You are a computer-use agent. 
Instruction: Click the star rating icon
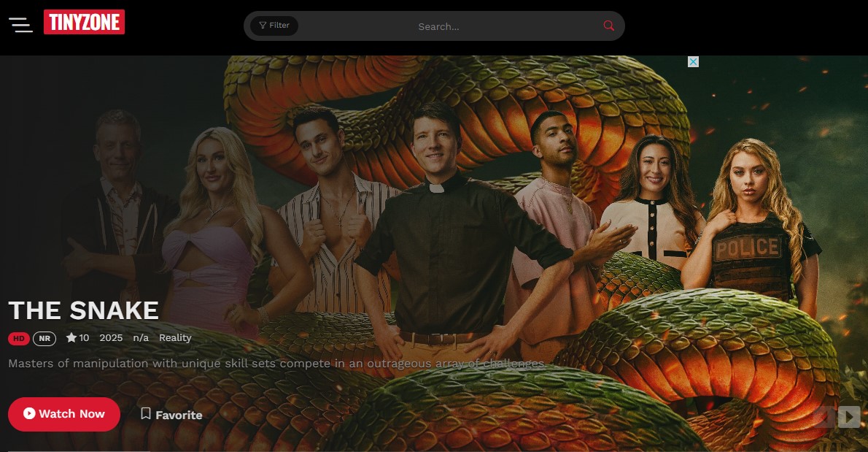[71, 337]
